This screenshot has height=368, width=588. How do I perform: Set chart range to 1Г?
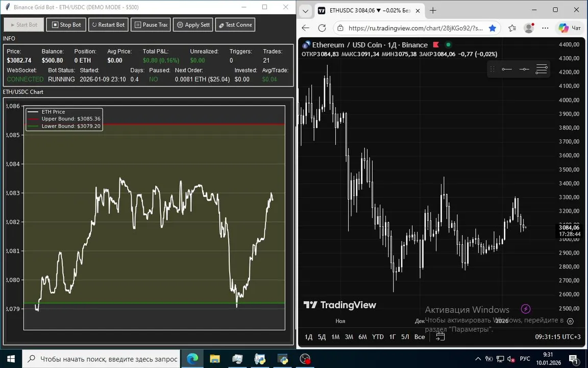tap(392, 337)
